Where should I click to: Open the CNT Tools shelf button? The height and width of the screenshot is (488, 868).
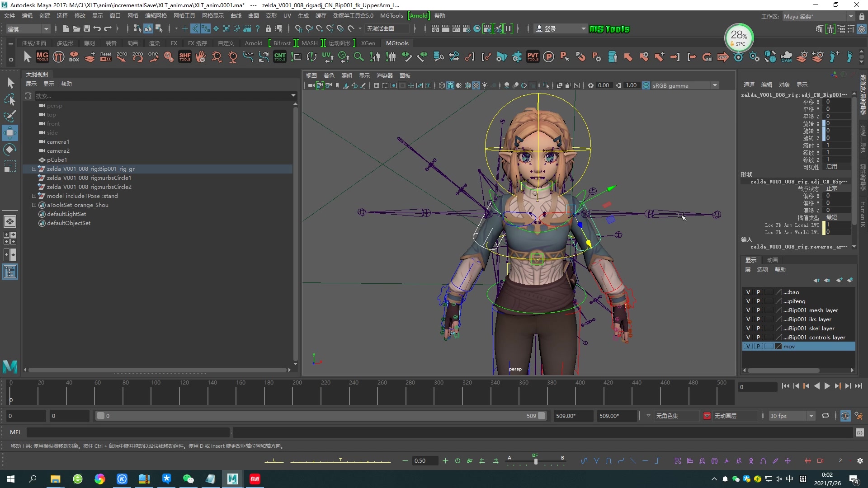[280, 56]
